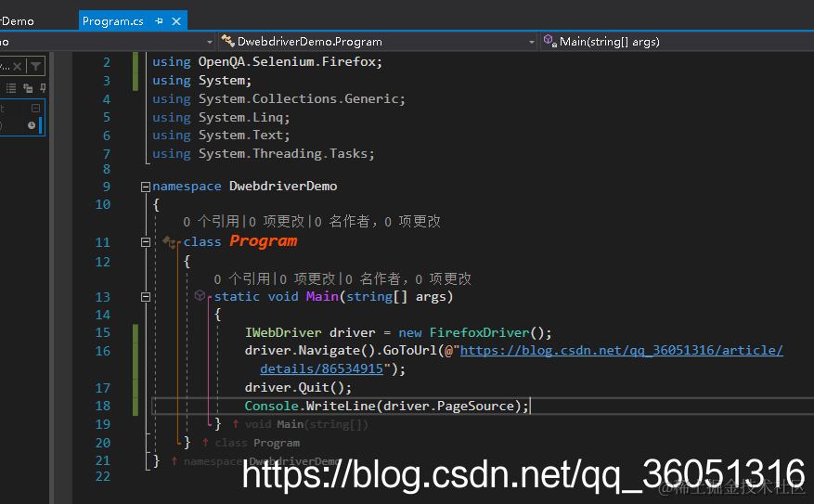The image size is (814, 504).
Task: Switch to the Demo tab
Action: click(17, 21)
